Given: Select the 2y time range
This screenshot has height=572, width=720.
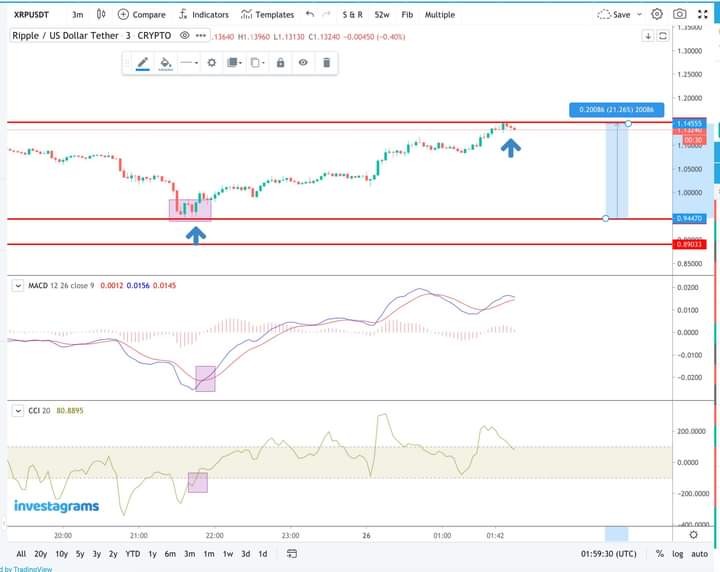Looking at the screenshot, I should 113,554.
